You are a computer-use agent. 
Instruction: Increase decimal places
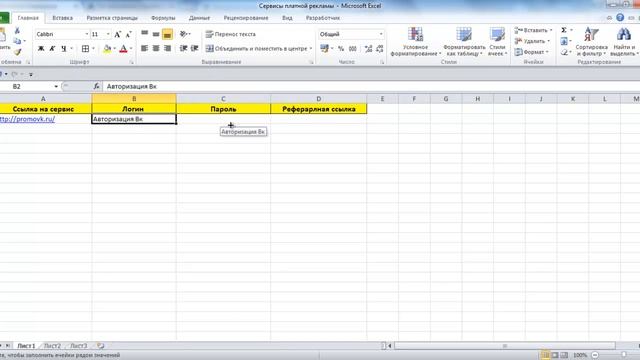368,49
